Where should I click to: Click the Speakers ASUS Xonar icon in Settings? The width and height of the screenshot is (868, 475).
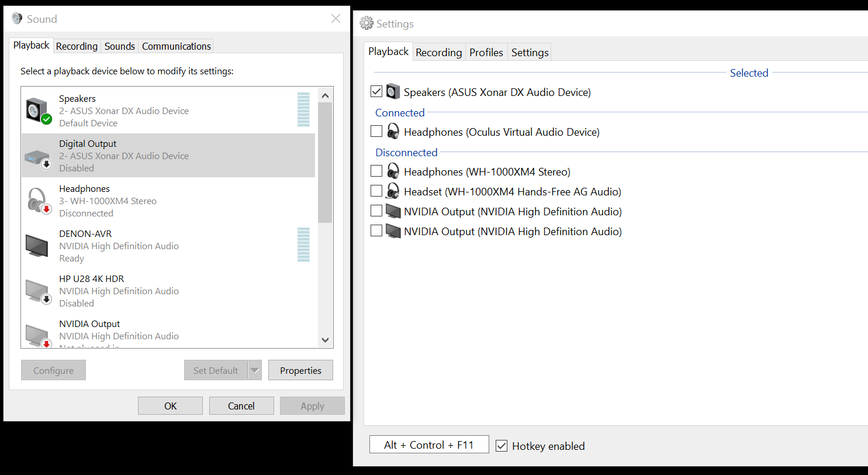pyautogui.click(x=392, y=91)
